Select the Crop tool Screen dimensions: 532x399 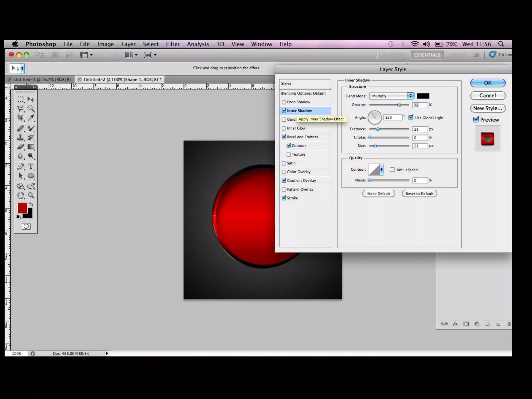pyautogui.click(x=21, y=118)
